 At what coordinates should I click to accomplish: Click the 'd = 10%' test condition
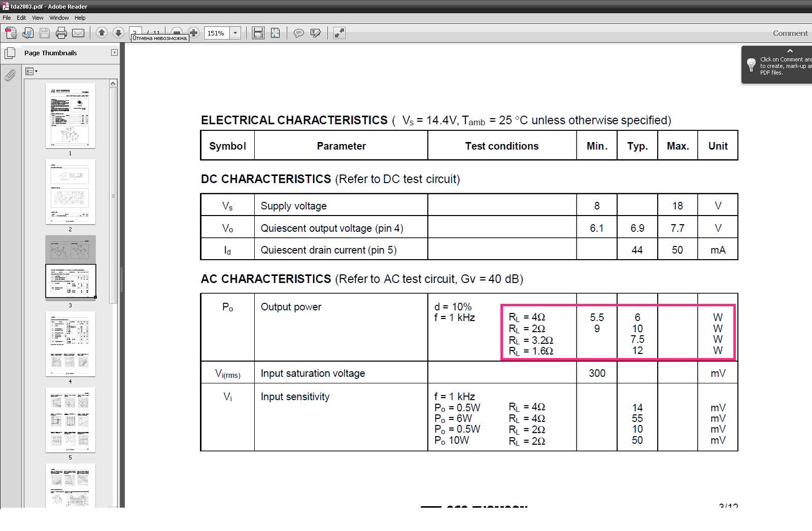tap(453, 307)
